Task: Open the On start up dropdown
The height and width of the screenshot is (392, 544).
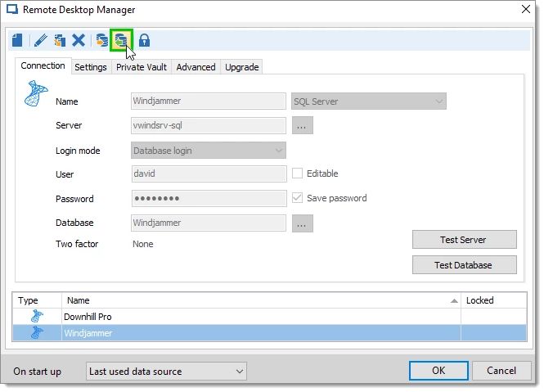Action: (166, 372)
